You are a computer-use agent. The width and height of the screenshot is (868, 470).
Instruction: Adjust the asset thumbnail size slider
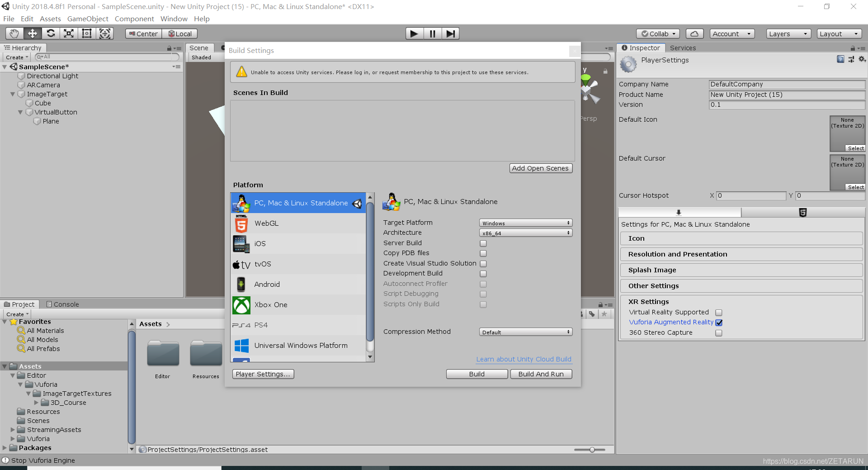(x=592, y=450)
